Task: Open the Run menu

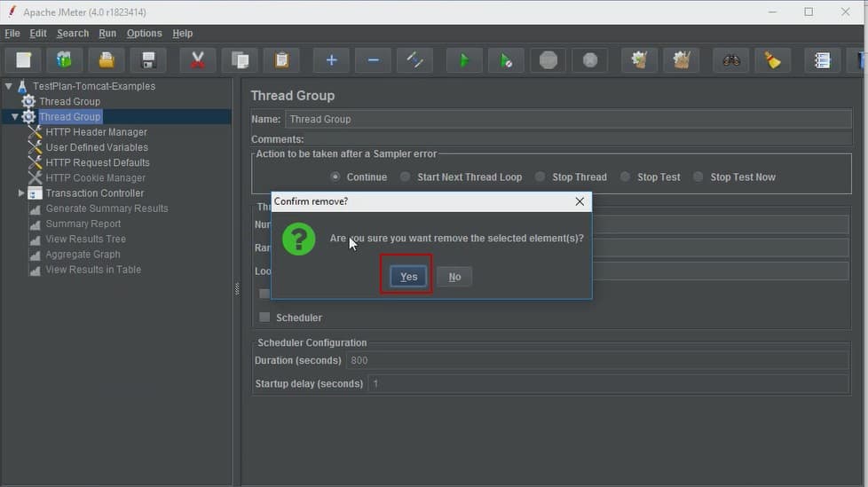Action: 107,34
